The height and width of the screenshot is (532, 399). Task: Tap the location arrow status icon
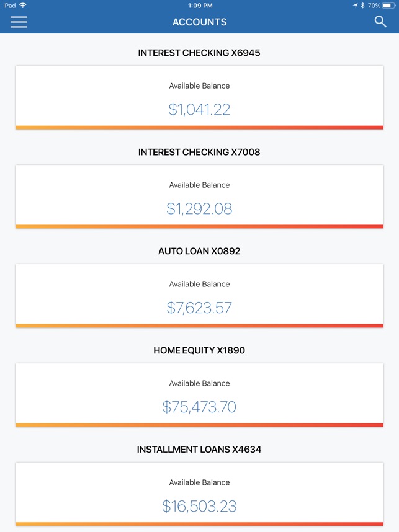click(356, 6)
